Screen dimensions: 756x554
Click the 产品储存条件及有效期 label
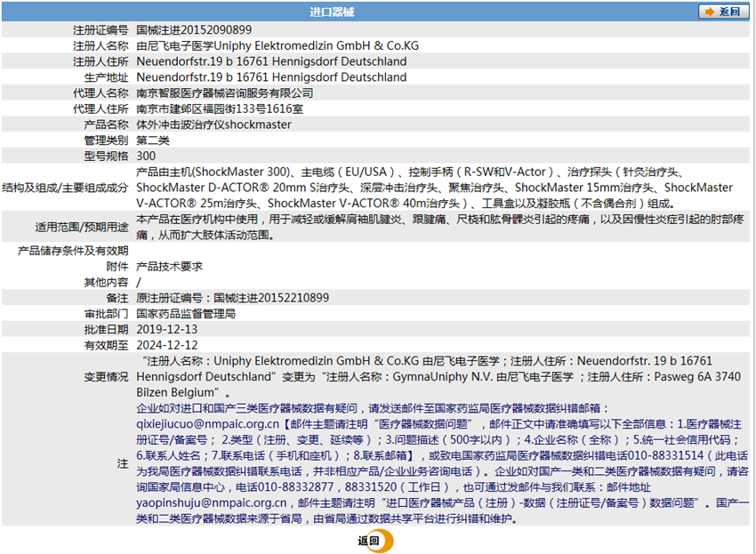click(x=73, y=251)
